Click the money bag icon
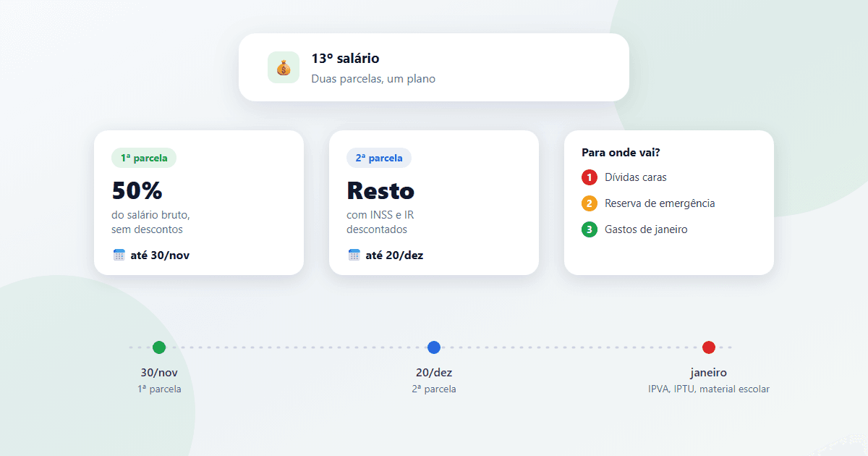This screenshot has height=456, width=868. pos(284,67)
